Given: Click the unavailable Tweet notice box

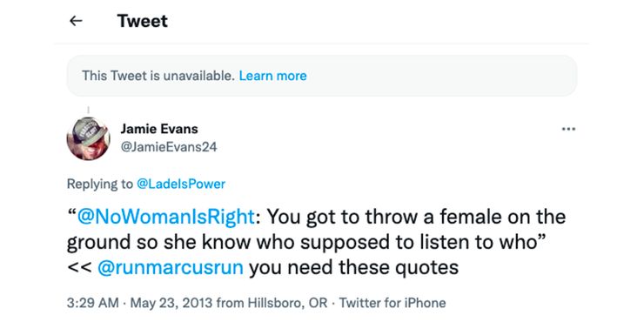Looking at the screenshot, I should coord(322,76).
